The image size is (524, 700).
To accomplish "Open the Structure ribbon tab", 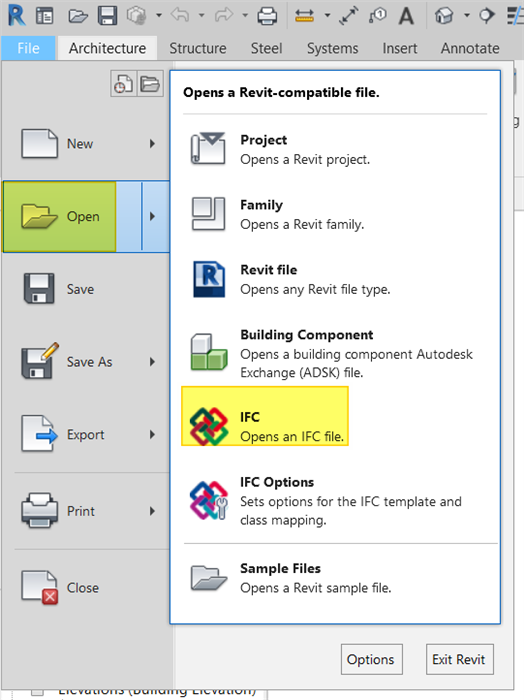I will point(198,48).
